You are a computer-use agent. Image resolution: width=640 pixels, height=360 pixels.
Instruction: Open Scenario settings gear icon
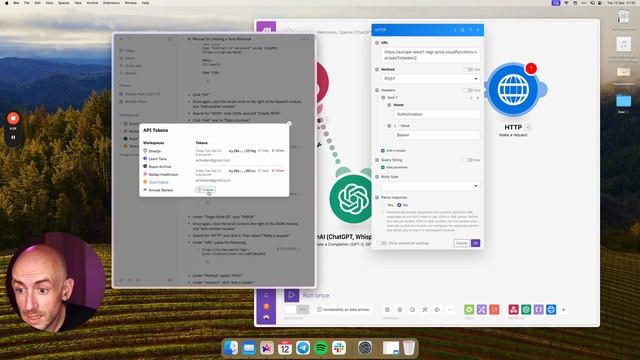click(400, 309)
